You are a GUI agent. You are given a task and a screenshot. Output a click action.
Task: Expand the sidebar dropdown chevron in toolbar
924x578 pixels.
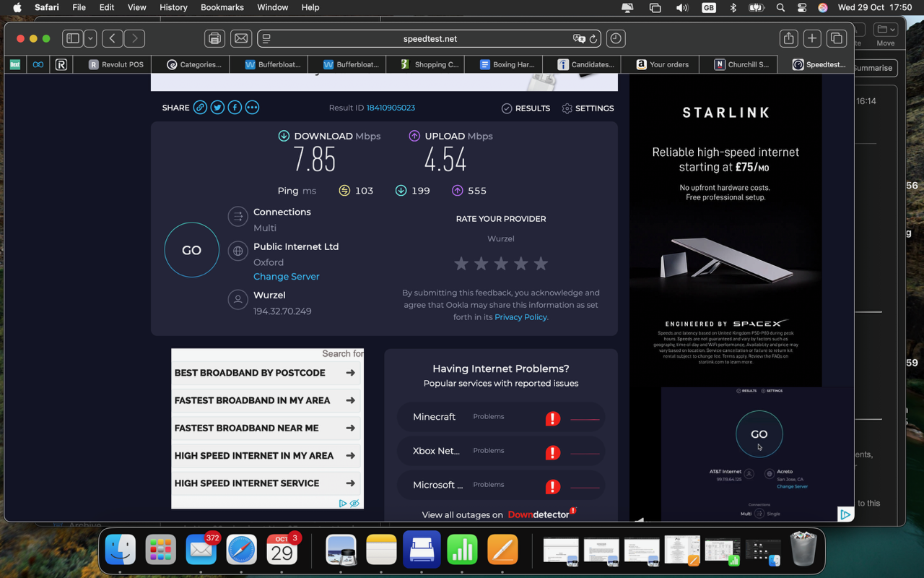(90, 39)
